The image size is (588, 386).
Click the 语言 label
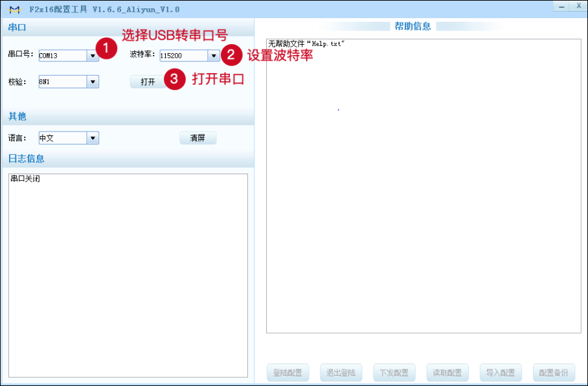pos(17,138)
